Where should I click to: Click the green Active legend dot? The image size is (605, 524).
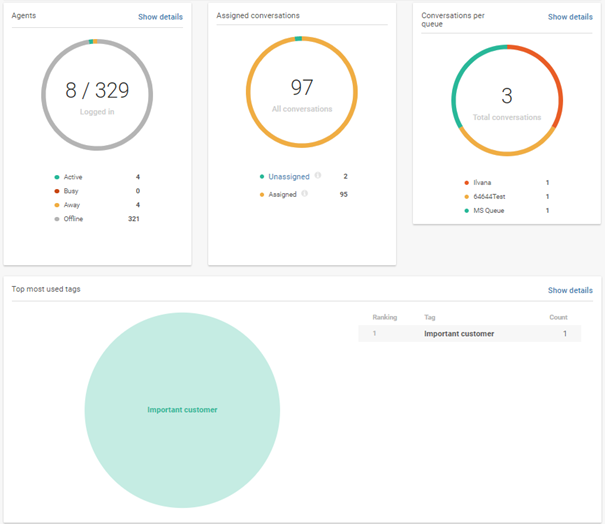[56, 177]
